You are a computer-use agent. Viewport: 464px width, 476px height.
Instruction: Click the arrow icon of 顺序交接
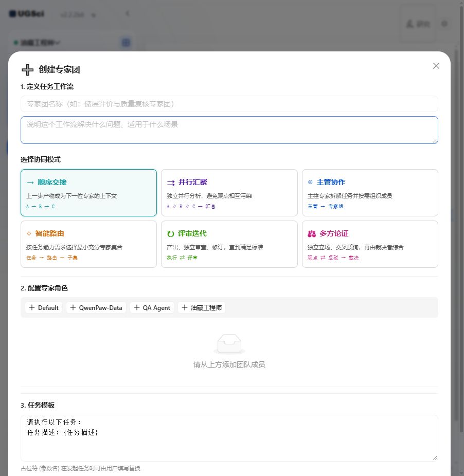[30, 182]
